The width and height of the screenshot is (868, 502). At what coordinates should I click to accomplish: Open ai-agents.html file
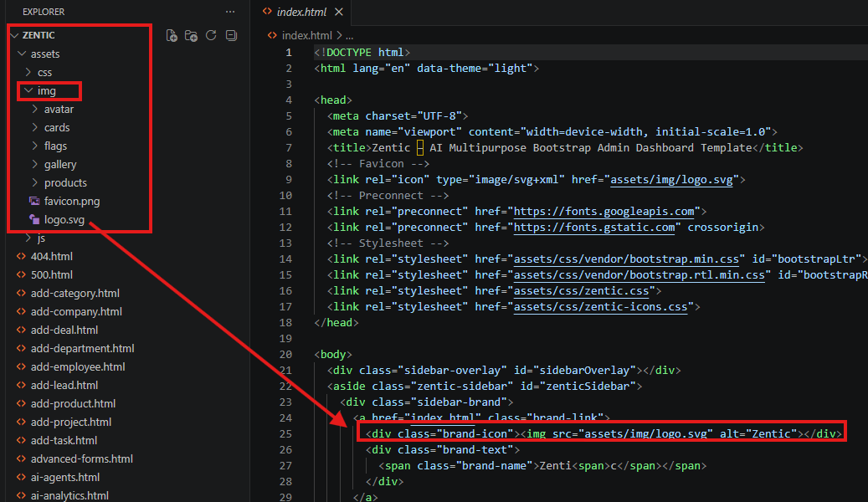[65, 477]
